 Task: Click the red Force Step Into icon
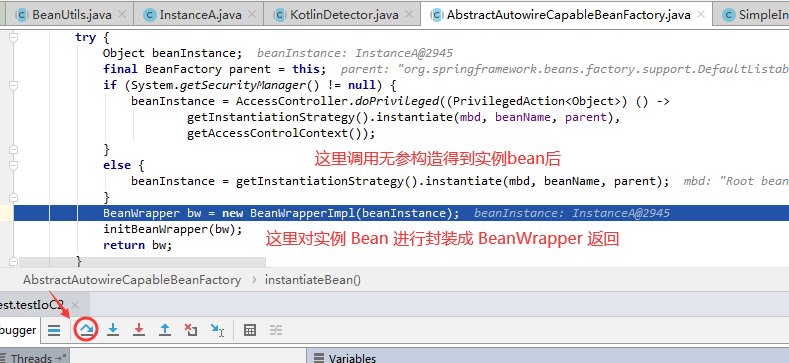(139, 330)
